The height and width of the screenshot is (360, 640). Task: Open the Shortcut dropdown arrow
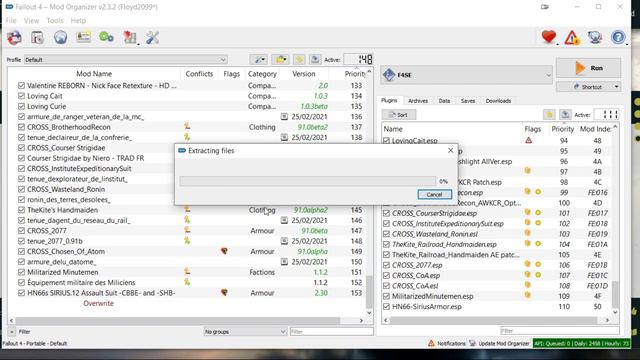tap(616, 87)
